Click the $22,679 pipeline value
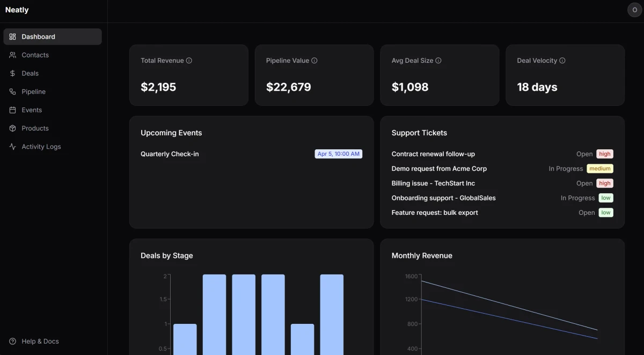The height and width of the screenshot is (355, 644). (289, 87)
